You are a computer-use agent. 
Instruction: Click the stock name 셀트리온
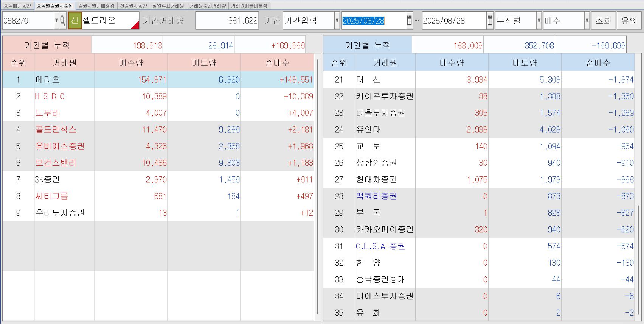(x=99, y=20)
